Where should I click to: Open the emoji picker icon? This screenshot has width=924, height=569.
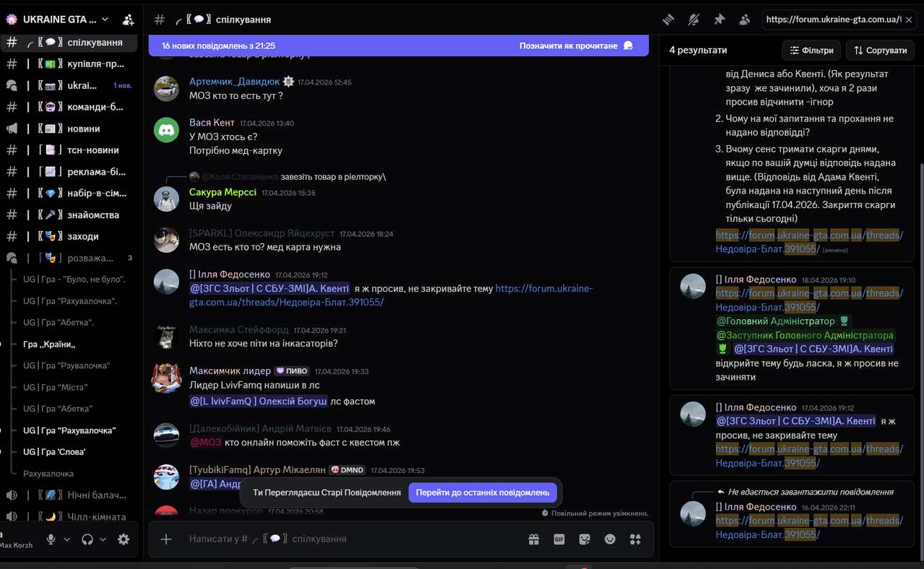pos(610,539)
